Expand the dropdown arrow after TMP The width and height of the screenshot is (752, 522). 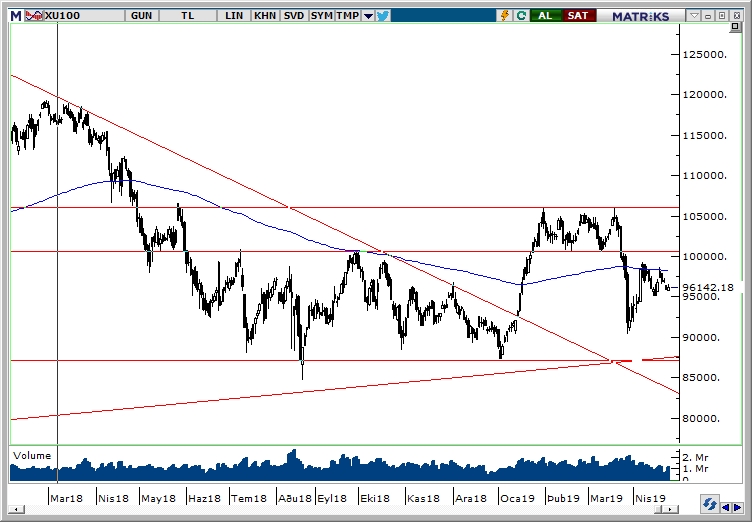(368, 16)
